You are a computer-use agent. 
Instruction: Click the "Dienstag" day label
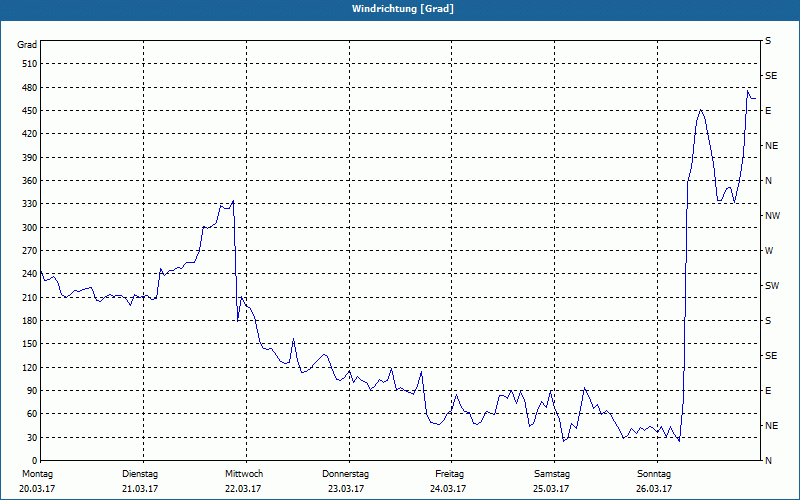click(x=140, y=474)
